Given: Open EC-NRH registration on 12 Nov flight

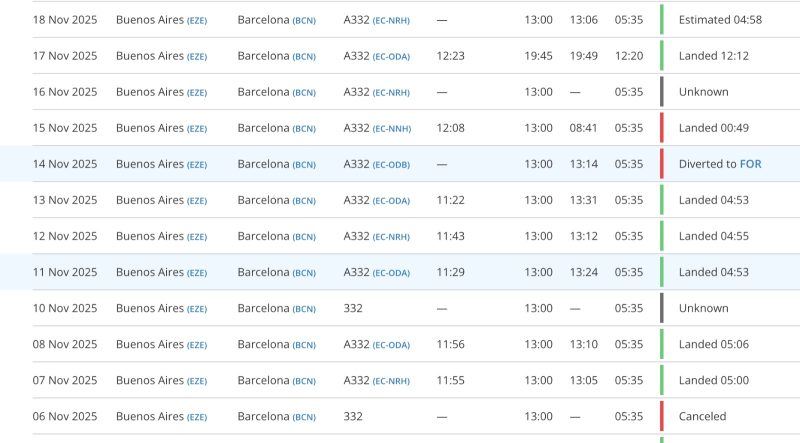Looking at the screenshot, I should click(x=391, y=237).
